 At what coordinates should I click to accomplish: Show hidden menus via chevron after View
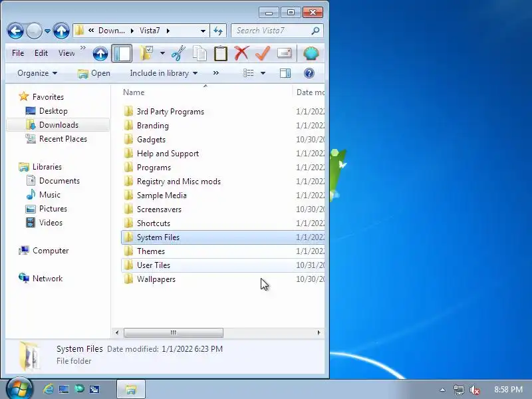pos(82,48)
